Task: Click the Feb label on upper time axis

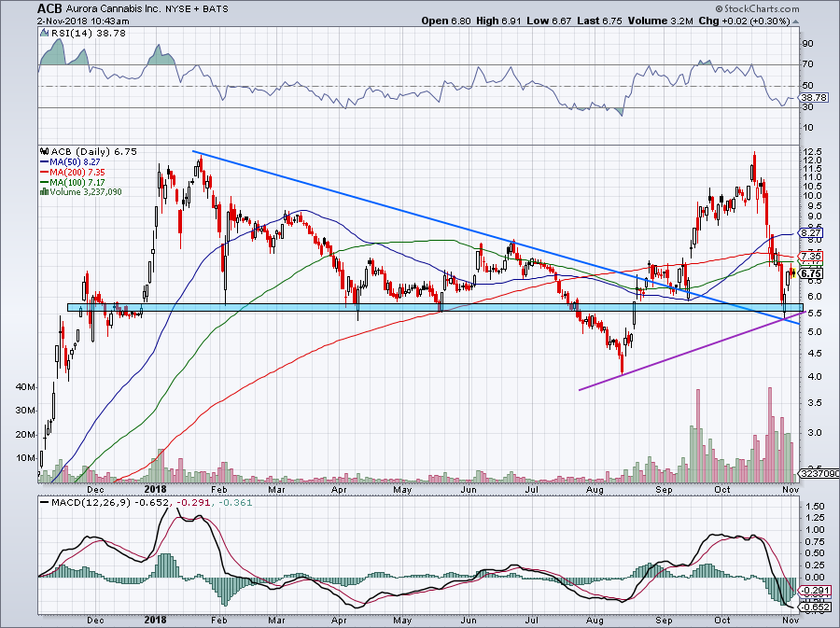Action: (x=219, y=489)
